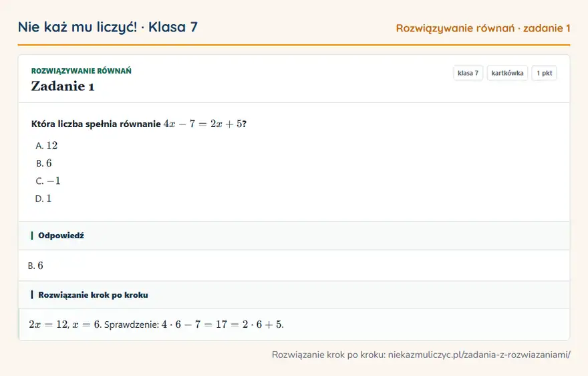This screenshot has width=588, height=376.
Task: Click the answer 'B. 6' under Odpowiedź
Action: point(35,266)
